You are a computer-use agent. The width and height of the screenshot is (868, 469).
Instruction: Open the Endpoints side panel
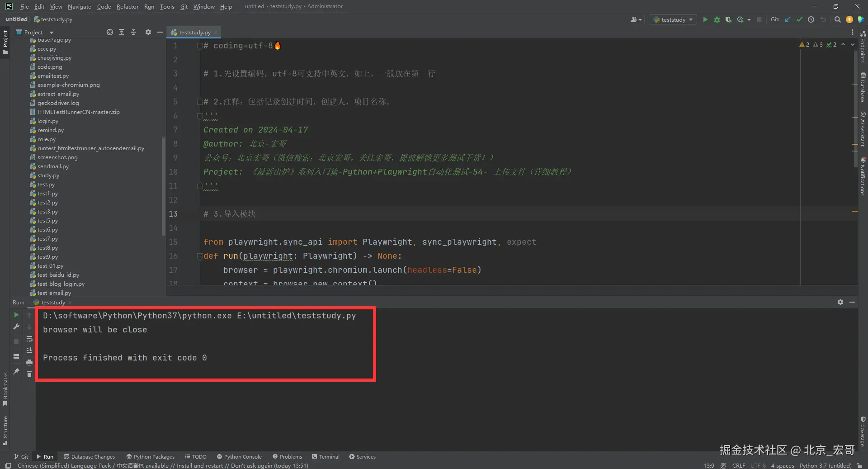point(863,47)
